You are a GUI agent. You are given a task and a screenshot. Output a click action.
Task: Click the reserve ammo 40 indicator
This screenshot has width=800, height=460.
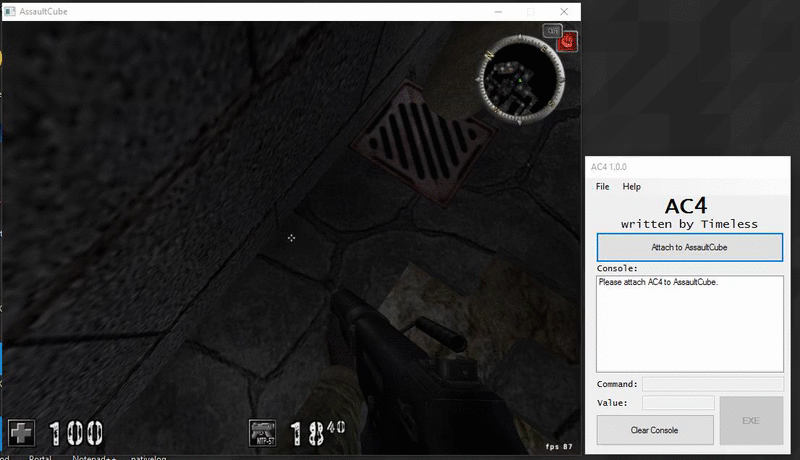point(336,427)
